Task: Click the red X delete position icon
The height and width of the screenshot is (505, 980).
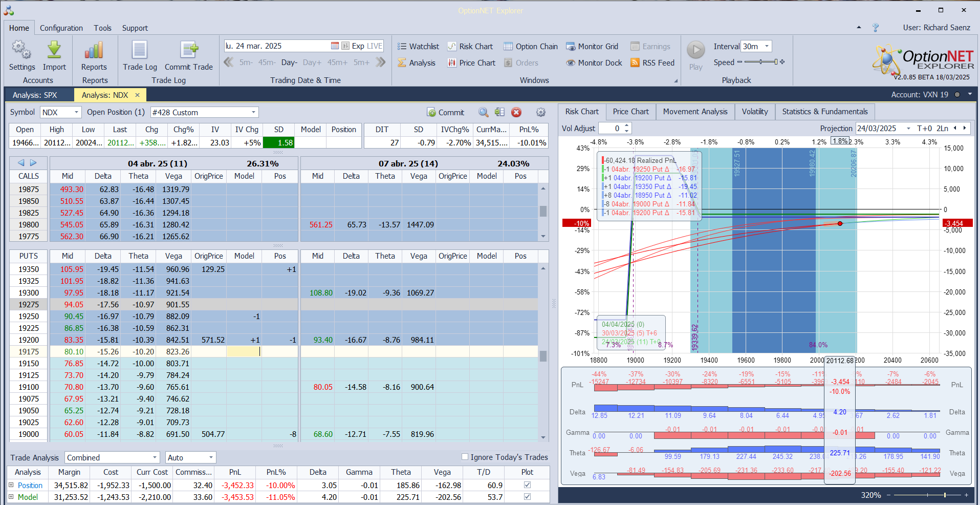Action: (516, 112)
